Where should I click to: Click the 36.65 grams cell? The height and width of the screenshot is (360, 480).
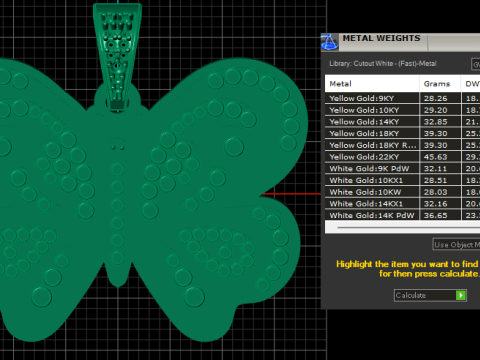440,215
